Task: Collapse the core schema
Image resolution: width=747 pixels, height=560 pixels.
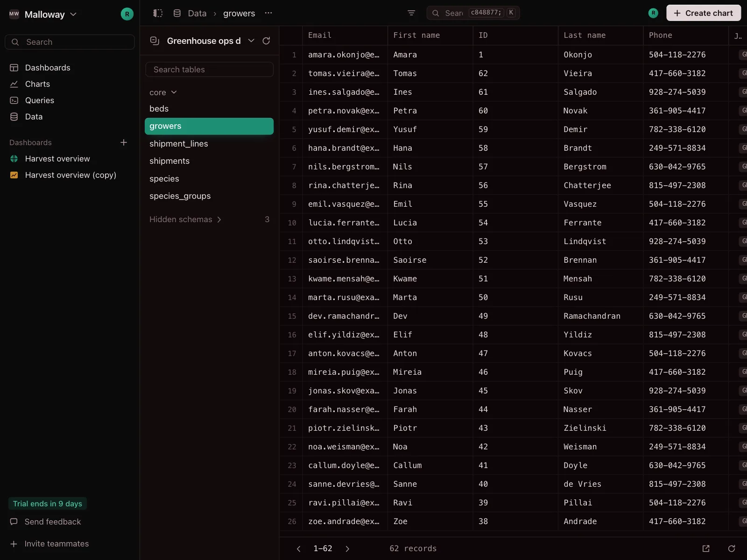Action: [x=163, y=92]
